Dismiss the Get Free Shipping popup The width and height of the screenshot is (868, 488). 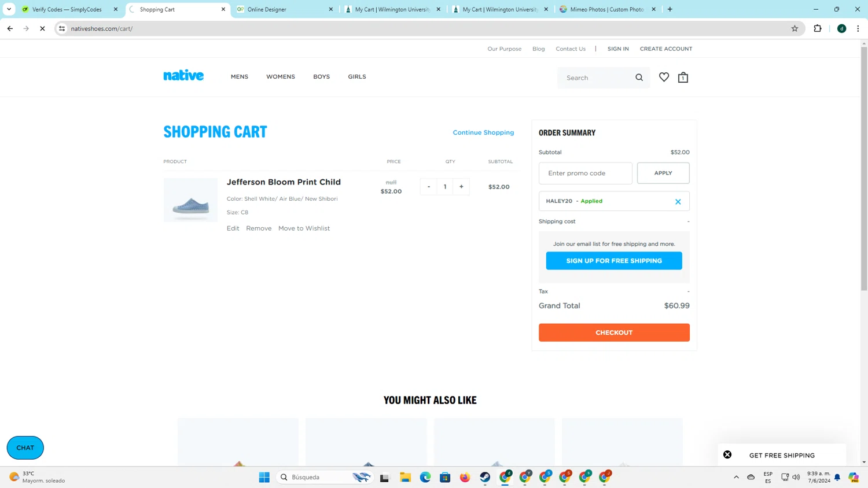[727, 455]
